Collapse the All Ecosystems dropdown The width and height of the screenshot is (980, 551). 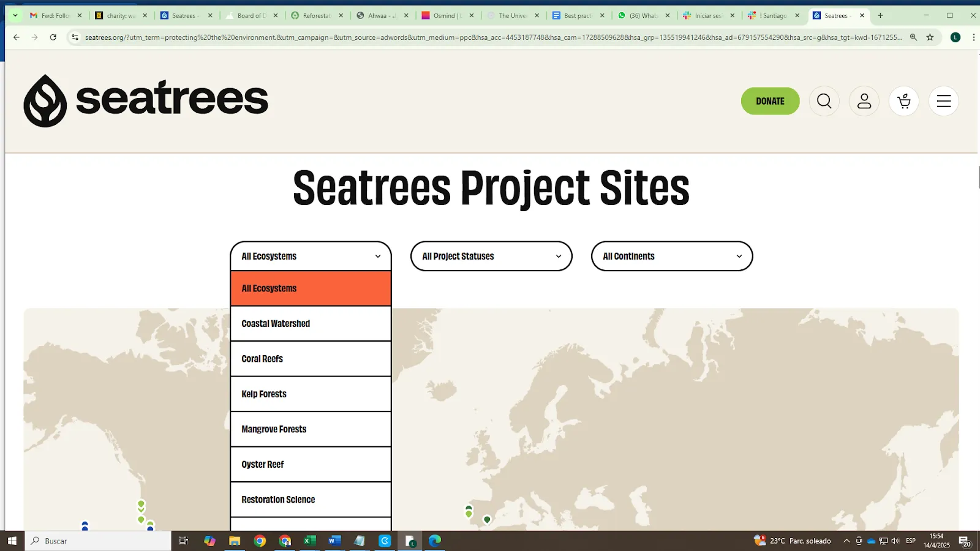pos(311,256)
